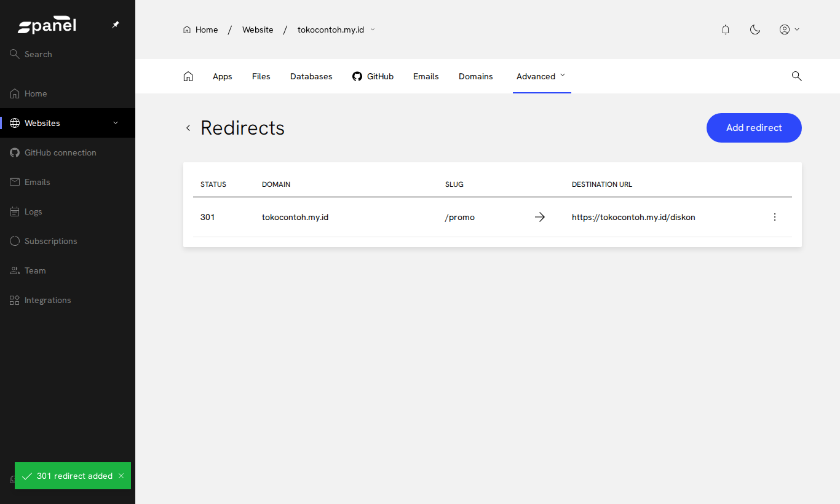Click the Redirects page heading
The image size is (840, 504).
pyautogui.click(x=242, y=128)
